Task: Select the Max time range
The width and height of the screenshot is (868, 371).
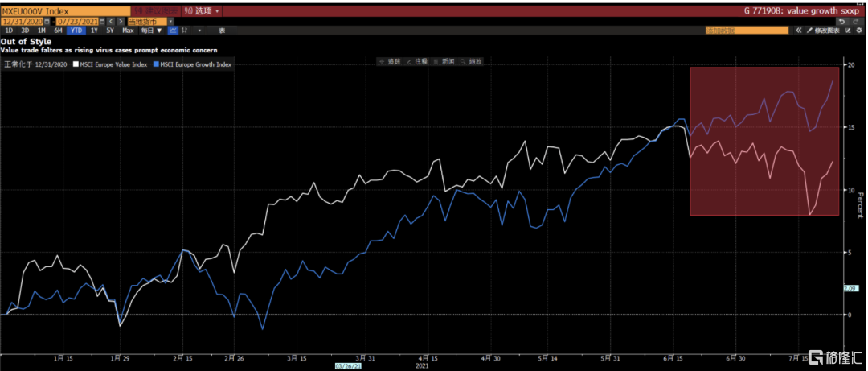Action: (128, 31)
